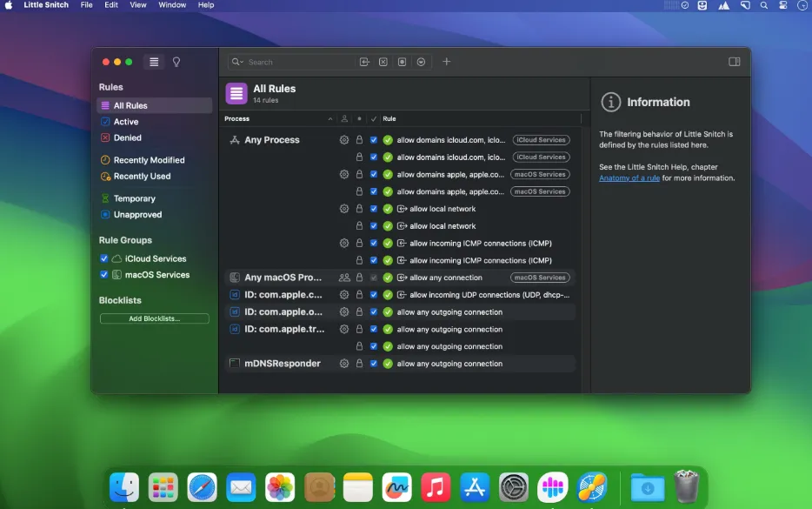Click the gear icon in the mDNSResponder row
812x509 pixels.
(344, 364)
